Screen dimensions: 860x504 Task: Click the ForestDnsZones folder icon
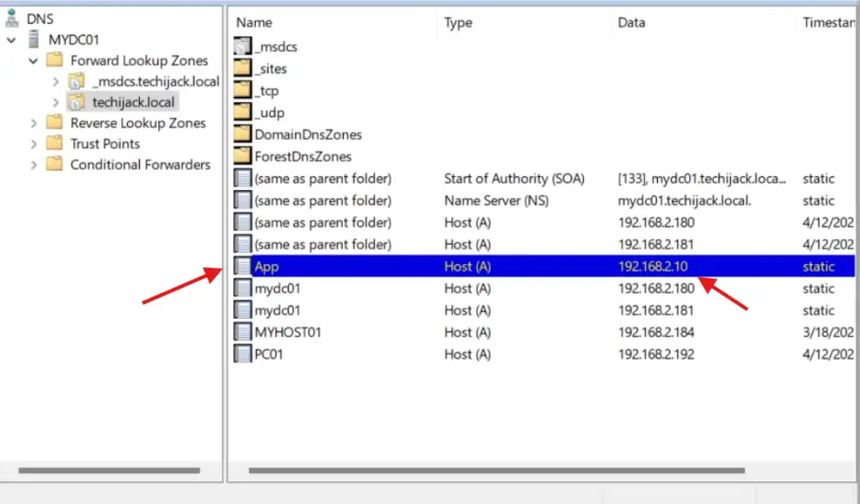coord(242,156)
